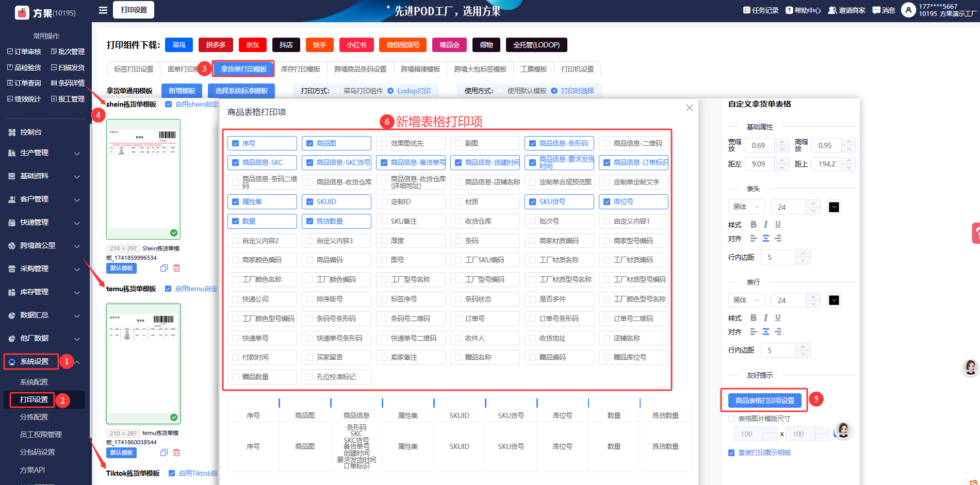Toggle underline style for table rows (表行)
This screenshot has width=980, height=485.
778,317
